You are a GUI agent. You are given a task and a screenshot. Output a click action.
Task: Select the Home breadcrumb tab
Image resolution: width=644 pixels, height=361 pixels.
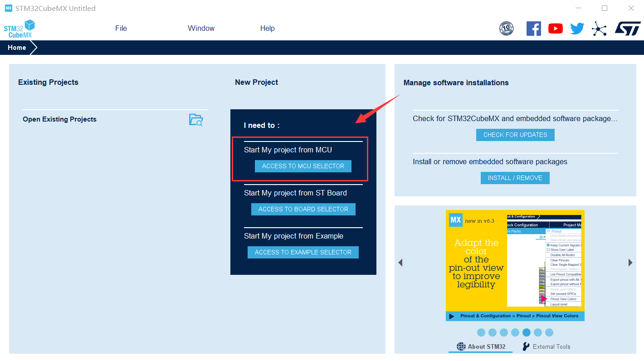click(x=17, y=48)
